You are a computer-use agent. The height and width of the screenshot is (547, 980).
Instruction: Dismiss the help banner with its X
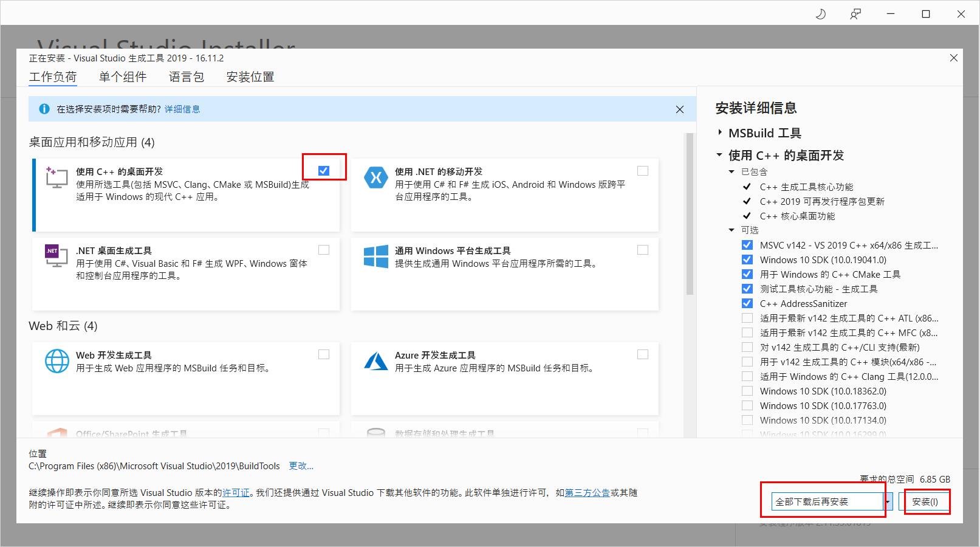[x=680, y=109]
